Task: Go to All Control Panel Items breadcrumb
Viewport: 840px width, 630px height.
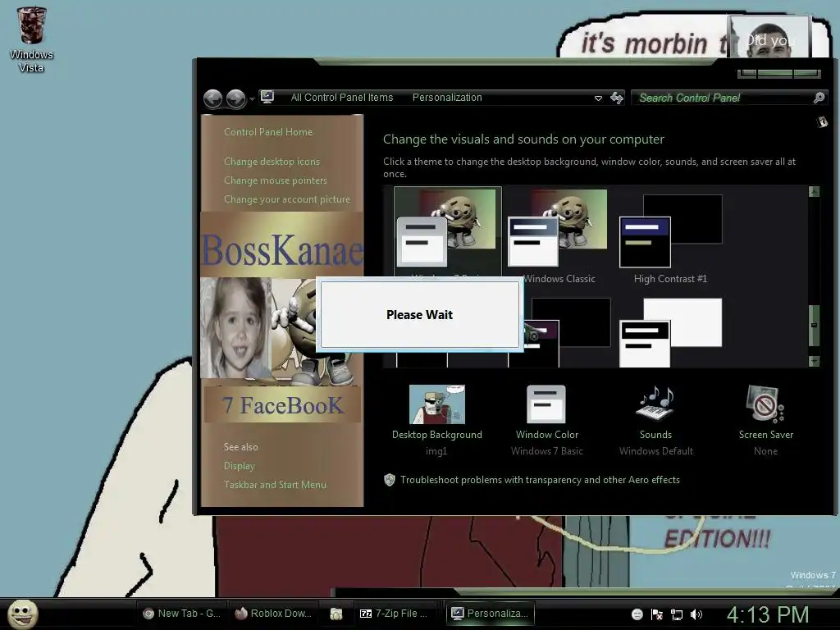Action: [x=342, y=98]
